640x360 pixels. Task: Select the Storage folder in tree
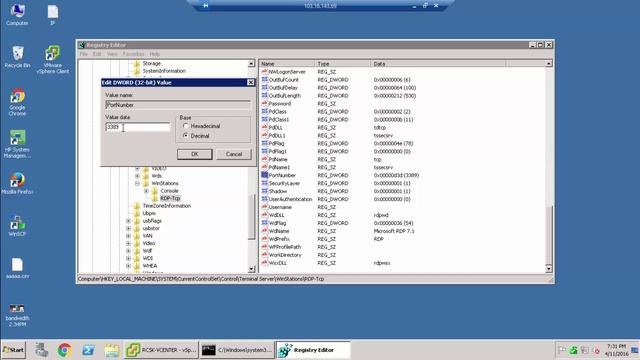tap(151, 64)
